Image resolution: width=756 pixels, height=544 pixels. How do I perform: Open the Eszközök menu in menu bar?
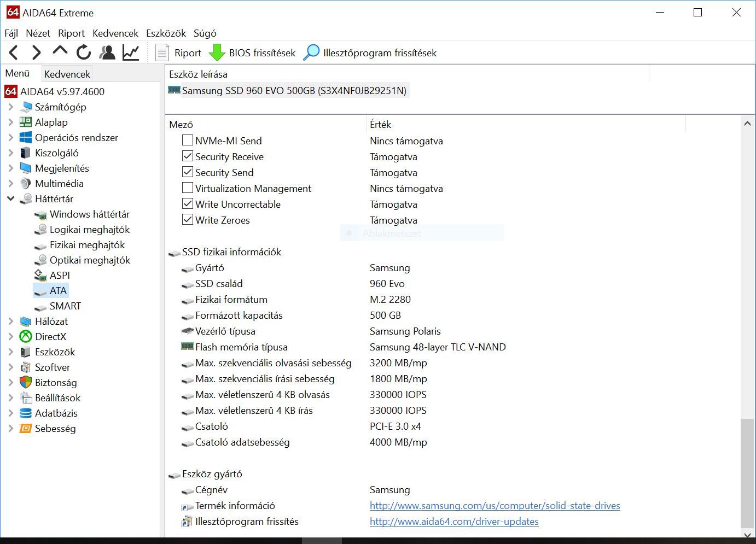tap(166, 33)
